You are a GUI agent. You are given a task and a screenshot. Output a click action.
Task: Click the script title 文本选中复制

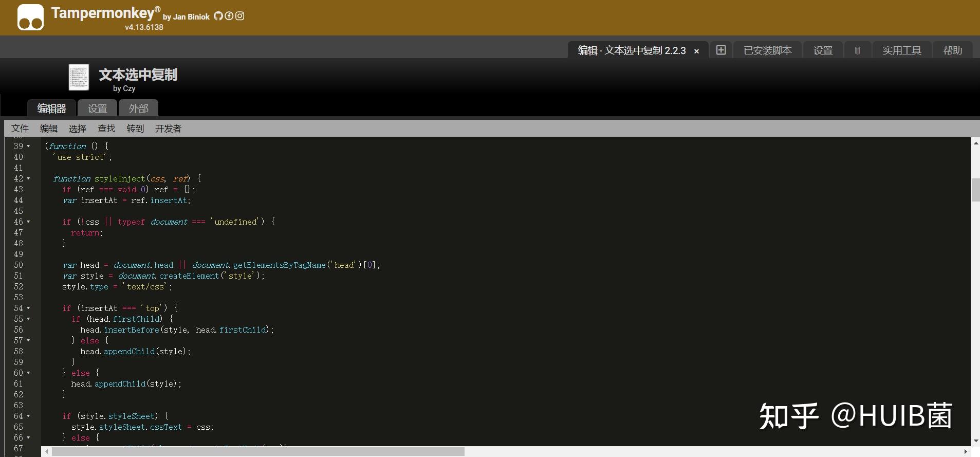coord(138,75)
